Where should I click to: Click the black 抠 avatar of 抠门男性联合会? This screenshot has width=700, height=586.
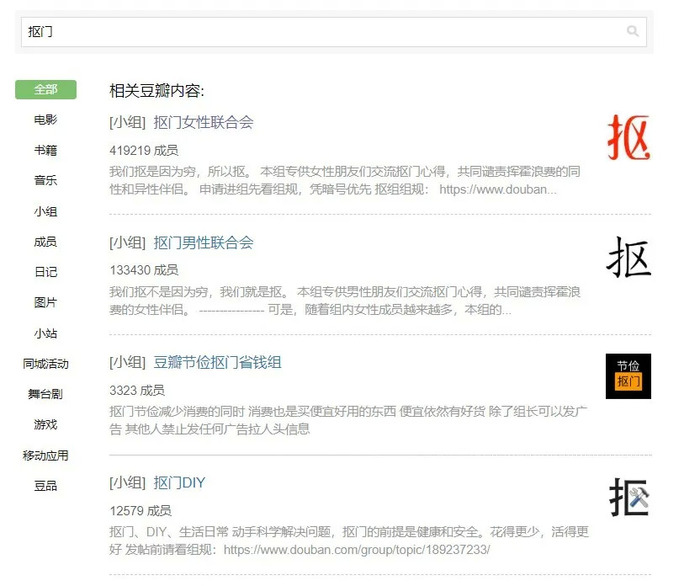tap(629, 258)
